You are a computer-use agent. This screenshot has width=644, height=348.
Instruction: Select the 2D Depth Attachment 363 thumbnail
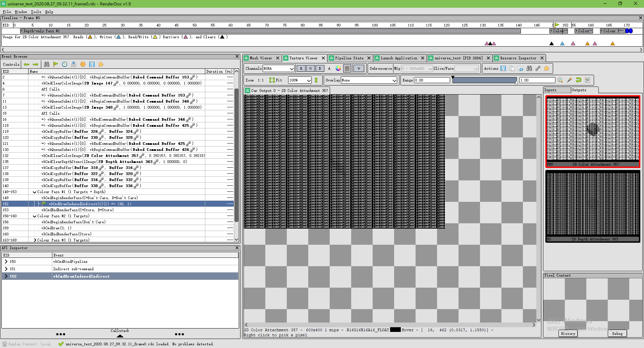pos(592,205)
